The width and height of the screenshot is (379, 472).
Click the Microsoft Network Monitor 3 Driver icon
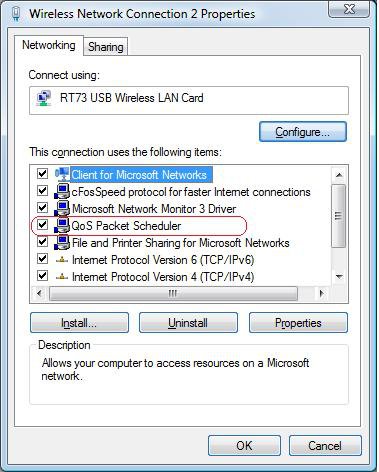(62, 208)
